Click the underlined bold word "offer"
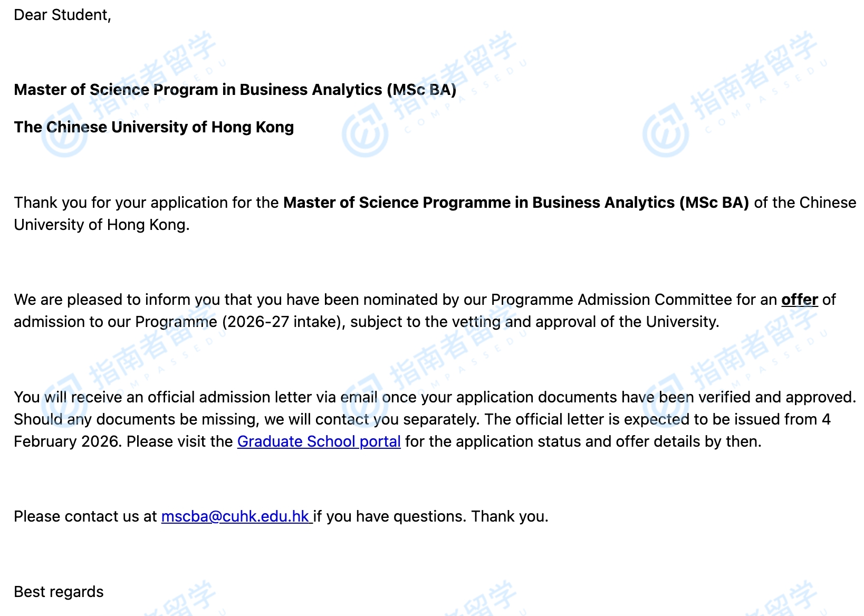Viewport: 864px width, 616px height. [x=799, y=300]
